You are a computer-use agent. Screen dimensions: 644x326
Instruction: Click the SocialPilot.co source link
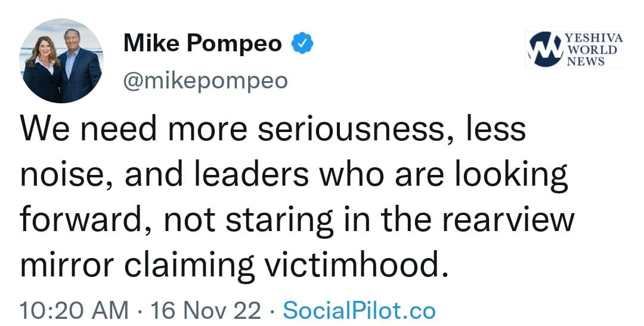click(x=359, y=310)
